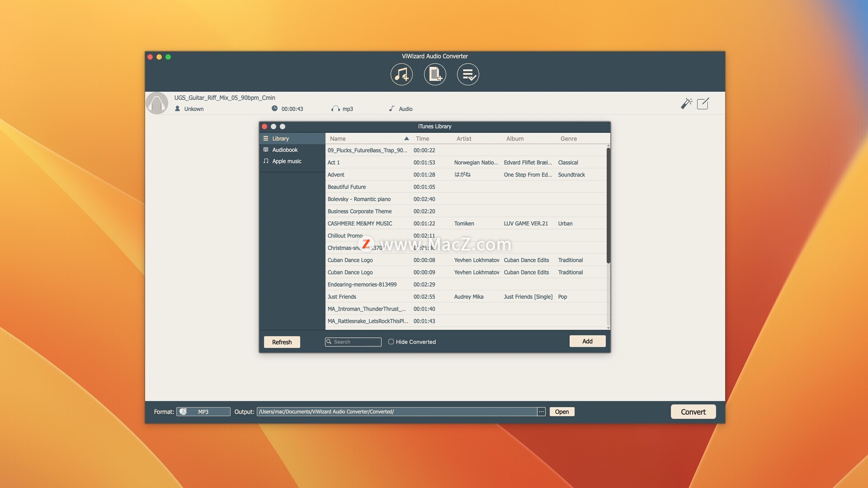Select CASHMERE ME&MY MUSIC track
The width and height of the screenshot is (868, 488).
(x=466, y=223)
